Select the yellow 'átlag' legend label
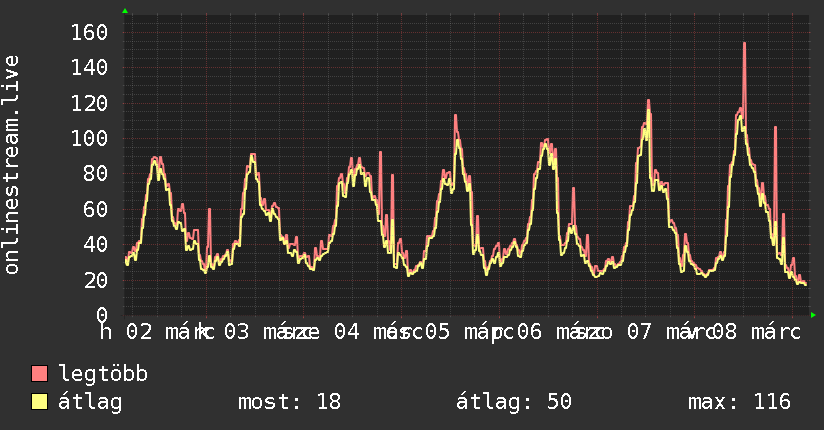Image resolution: width=824 pixels, height=430 pixels. pos(90,402)
